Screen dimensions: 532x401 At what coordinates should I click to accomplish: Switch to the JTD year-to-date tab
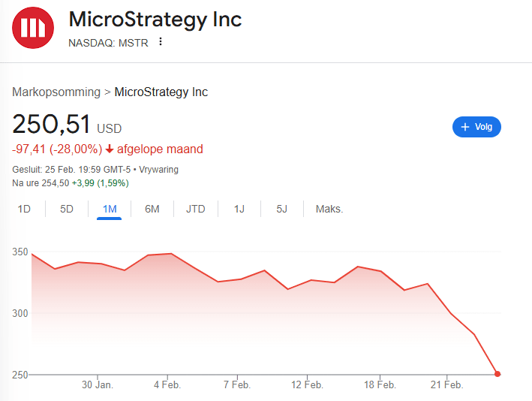click(196, 209)
